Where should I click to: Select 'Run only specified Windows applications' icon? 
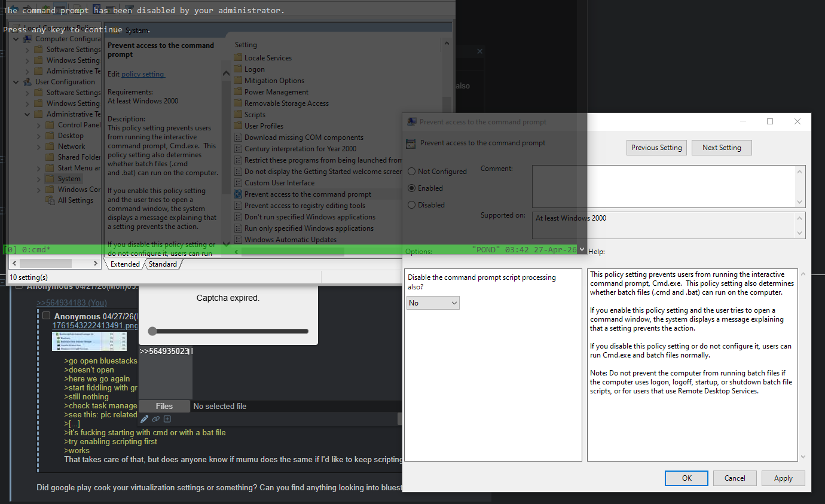238,228
